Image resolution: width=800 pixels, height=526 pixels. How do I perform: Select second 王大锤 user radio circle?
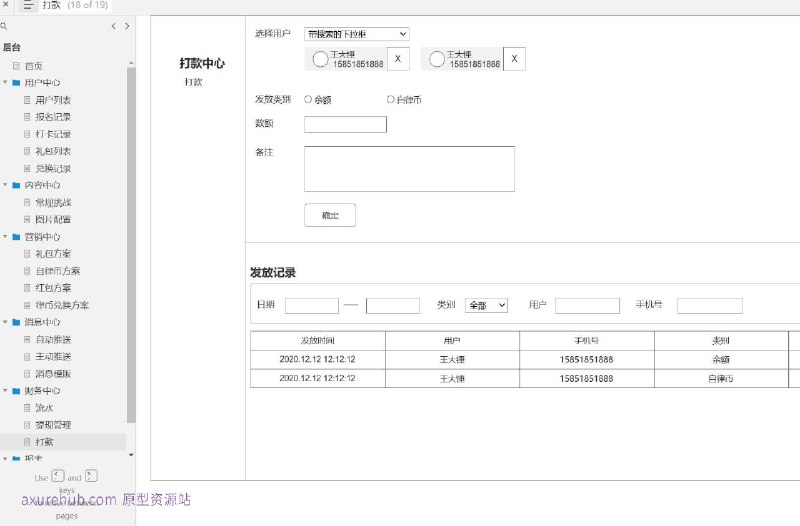pos(437,59)
